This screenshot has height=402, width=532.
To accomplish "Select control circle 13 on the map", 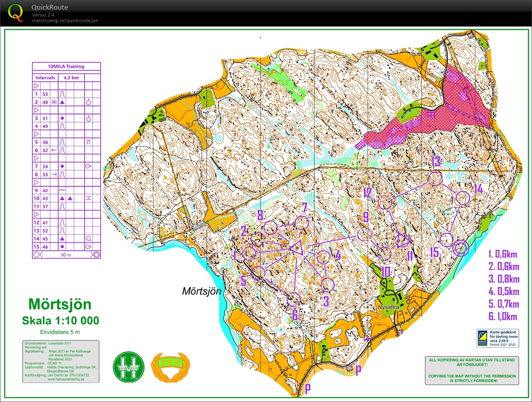I will 435,178.
